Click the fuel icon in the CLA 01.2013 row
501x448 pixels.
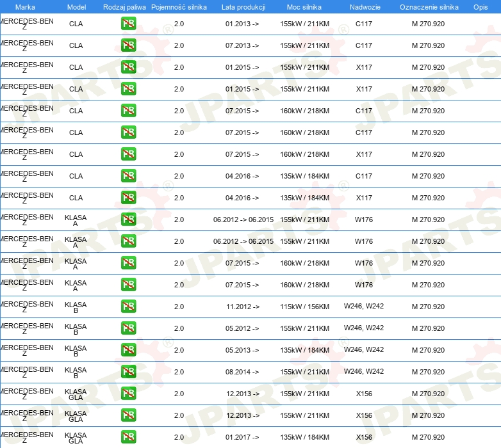[128, 24]
